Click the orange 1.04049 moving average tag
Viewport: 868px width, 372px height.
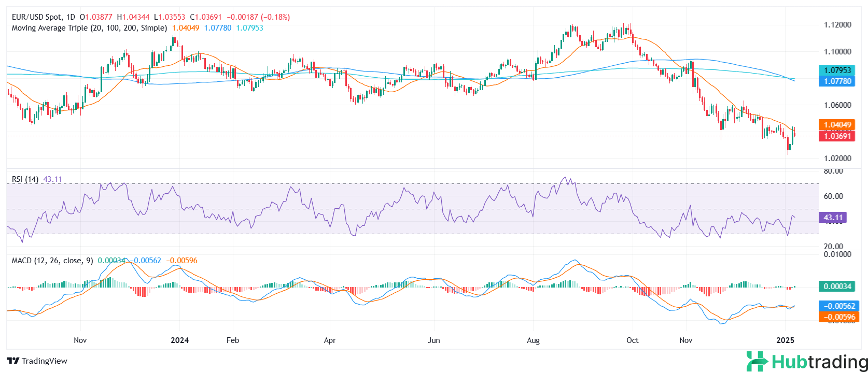(x=837, y=125)
